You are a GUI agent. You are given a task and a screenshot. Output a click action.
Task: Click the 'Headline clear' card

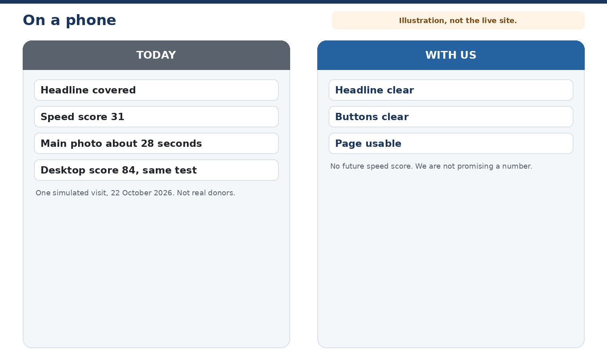(451, 90)
